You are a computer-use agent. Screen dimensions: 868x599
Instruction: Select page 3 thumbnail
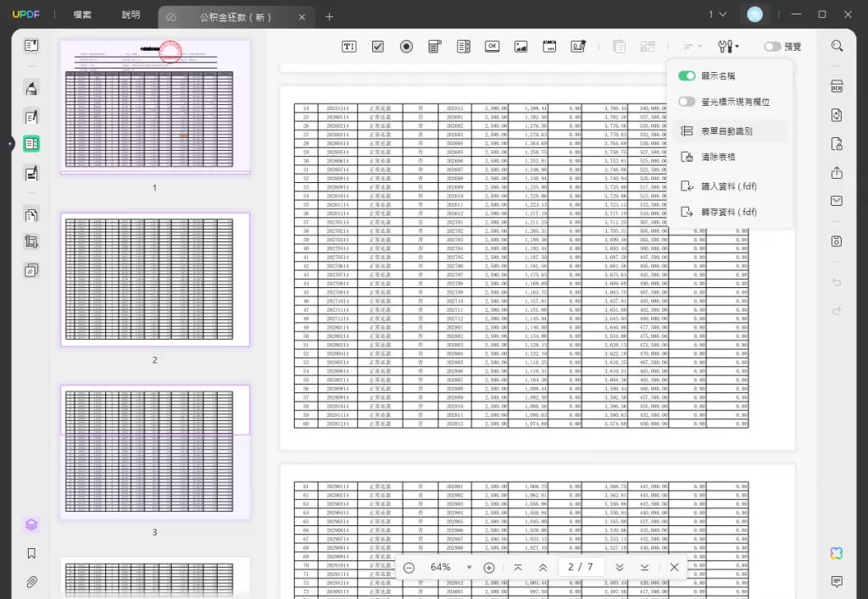155,452
